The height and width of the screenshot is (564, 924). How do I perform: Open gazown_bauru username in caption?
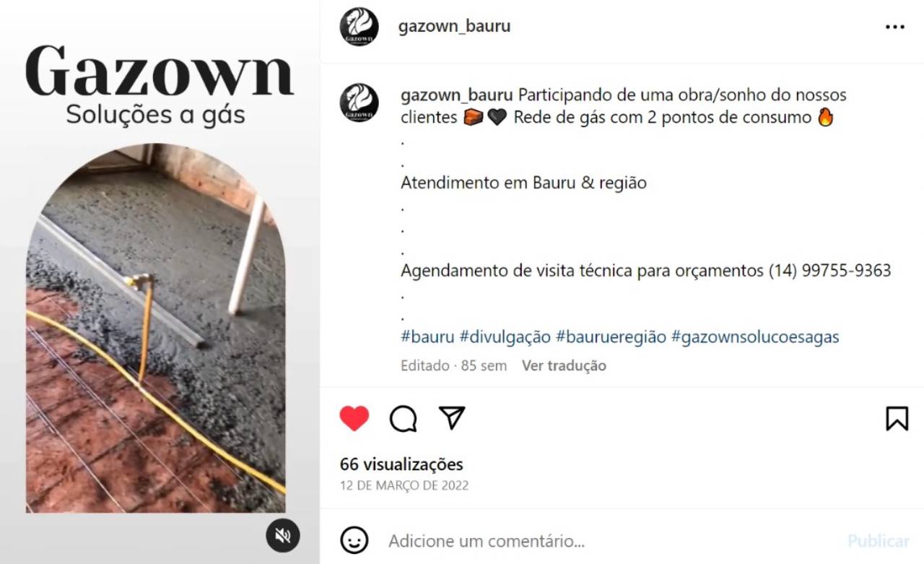pyautogui.click(x=457, y=95)
